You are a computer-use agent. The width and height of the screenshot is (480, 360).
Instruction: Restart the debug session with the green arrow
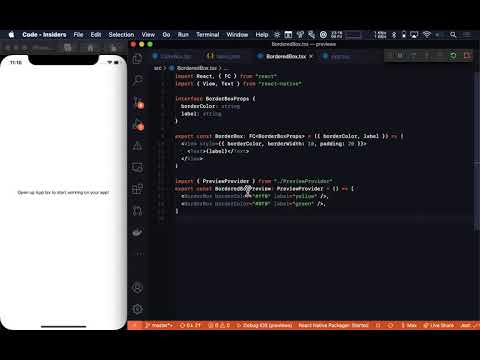(x=453, y=56)
